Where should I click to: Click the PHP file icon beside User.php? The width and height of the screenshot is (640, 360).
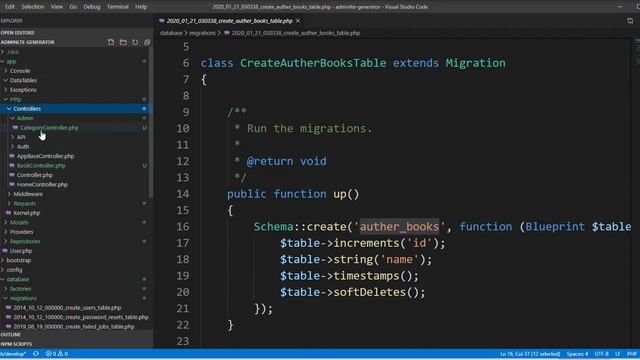coord(5,251)
